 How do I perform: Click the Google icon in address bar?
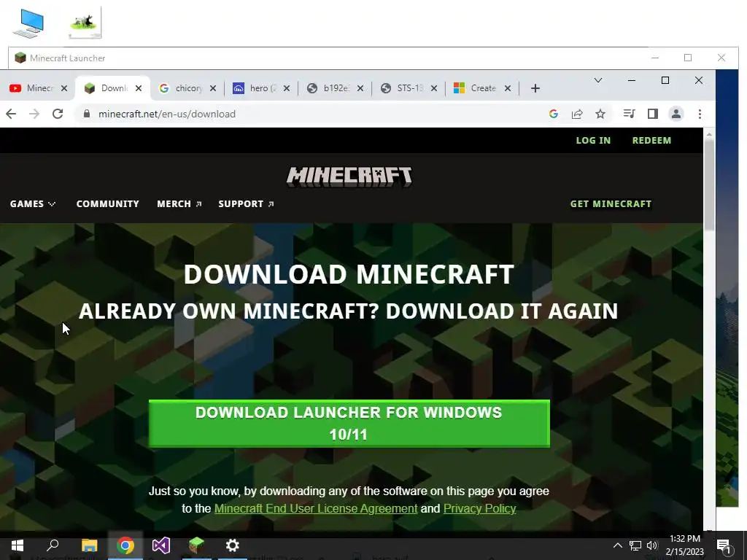[x=553, y=114]
